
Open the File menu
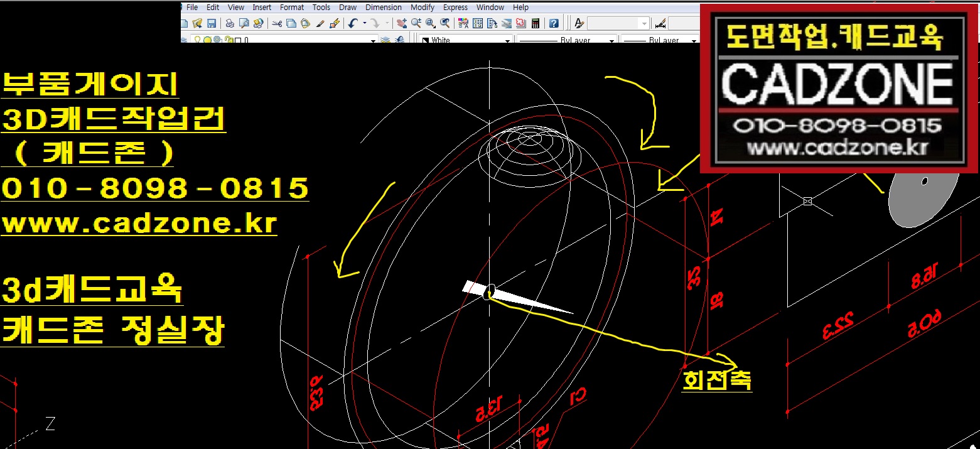pyautogui.click(x=192, y=8)
